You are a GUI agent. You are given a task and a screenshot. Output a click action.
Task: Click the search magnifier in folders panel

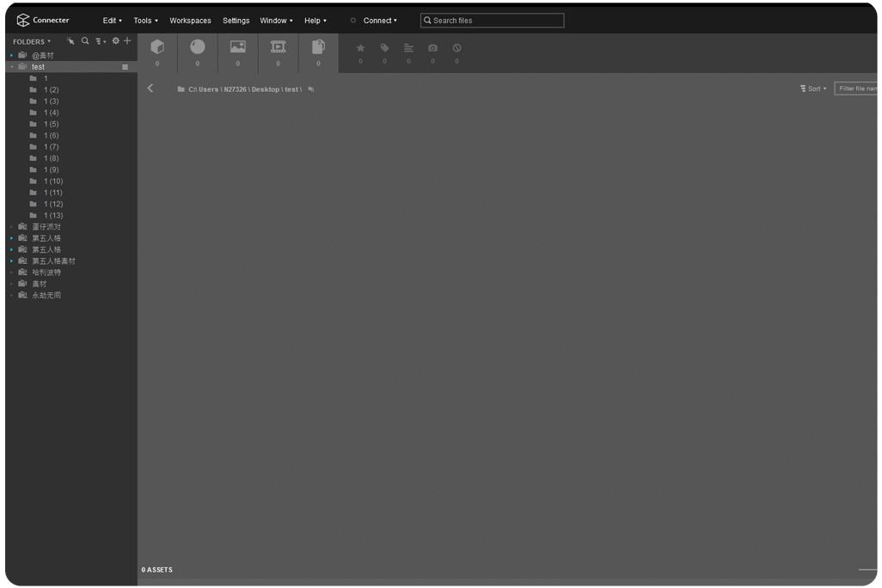(85, 41)
